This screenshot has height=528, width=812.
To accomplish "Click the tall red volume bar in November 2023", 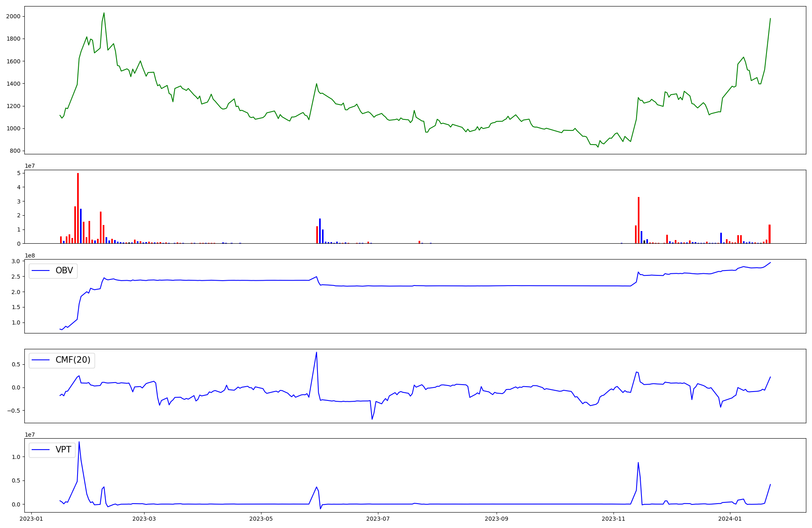I will click(x=639, y=220).
